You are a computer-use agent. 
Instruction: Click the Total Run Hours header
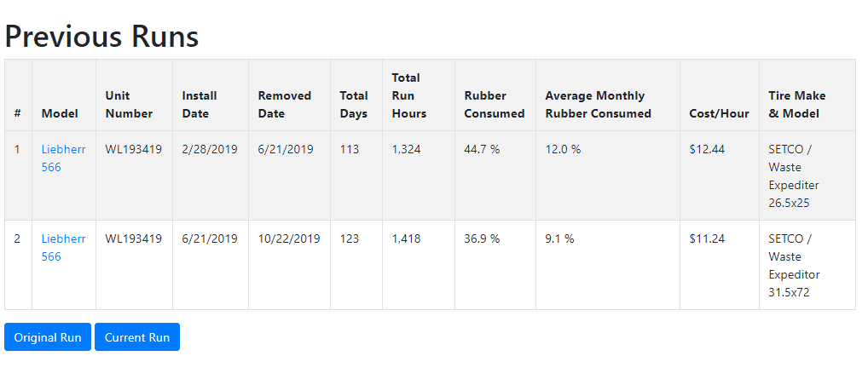[409, 95]
